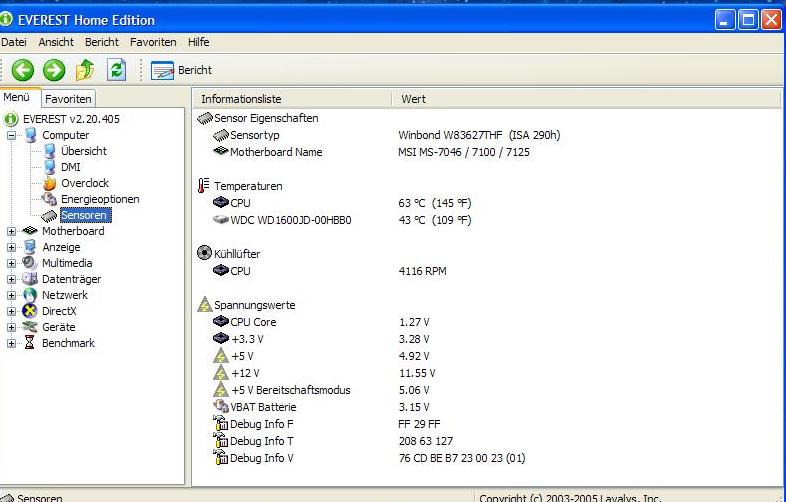The height and width of the screenshot is (502, 786).
Task: Click the Overclock flame icon
Action: pos(50,183)
